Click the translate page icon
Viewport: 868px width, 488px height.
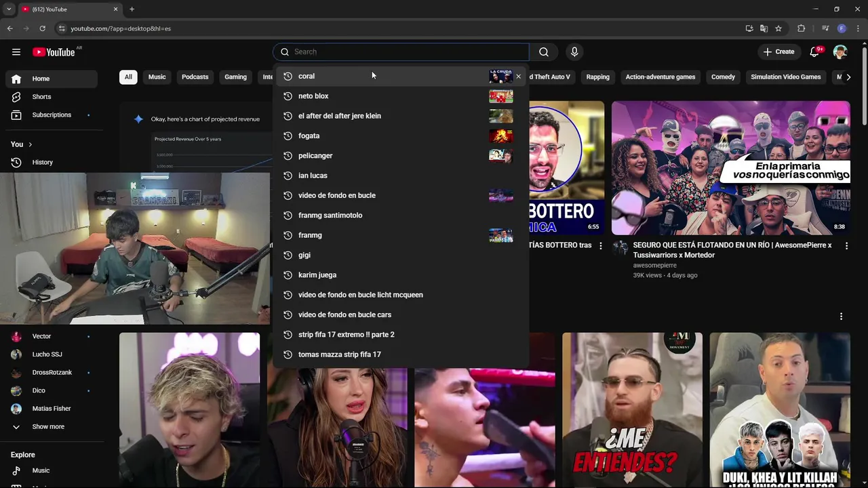[x=764, y=28]
